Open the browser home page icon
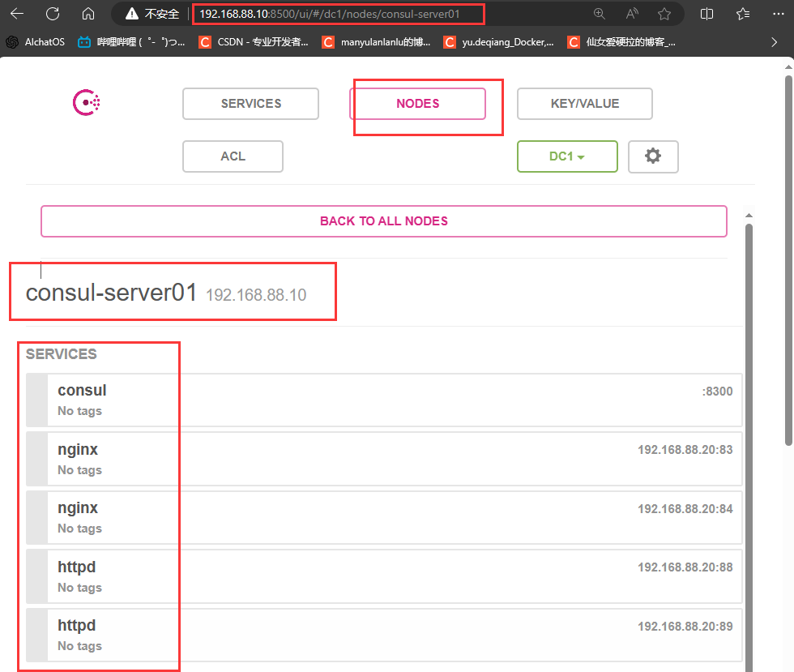Image resolution: width=794 pixels, height=672 pixels. tap(88, 14)
